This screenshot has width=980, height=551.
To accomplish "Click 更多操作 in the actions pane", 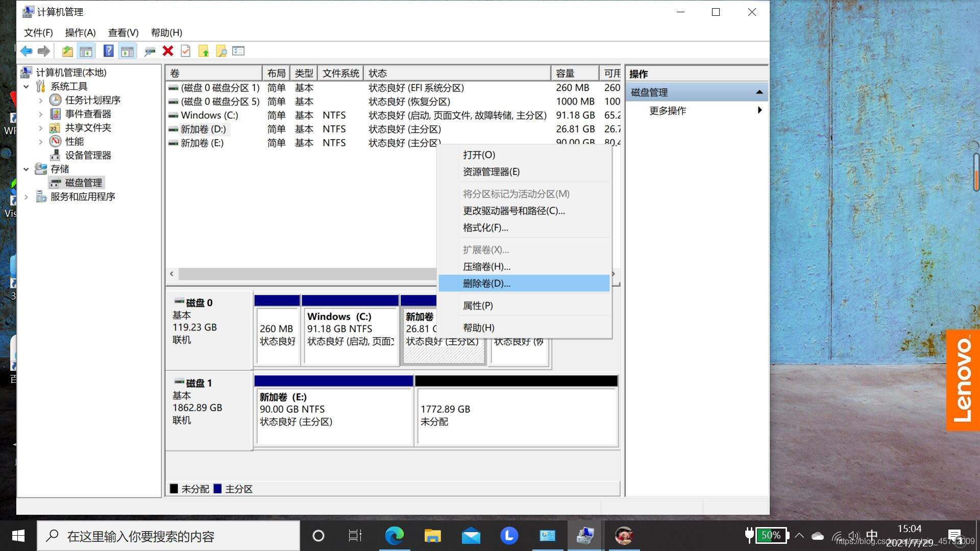I will pyautogui.click(x=668, y=111).
